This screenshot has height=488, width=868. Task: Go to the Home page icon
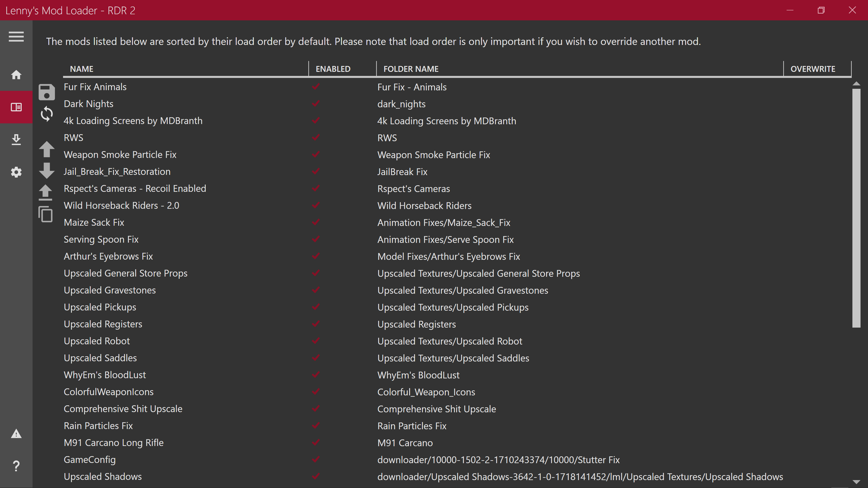pos(16,75)
